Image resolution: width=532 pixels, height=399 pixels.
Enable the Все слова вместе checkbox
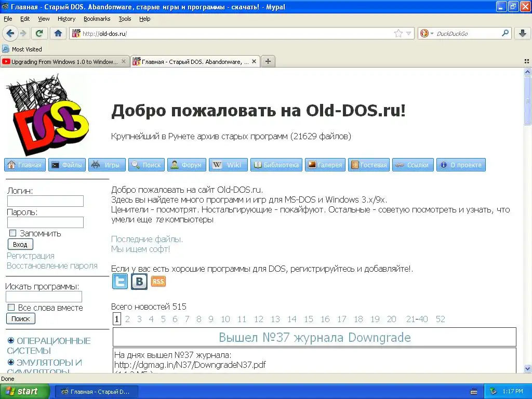click(11, 308)
